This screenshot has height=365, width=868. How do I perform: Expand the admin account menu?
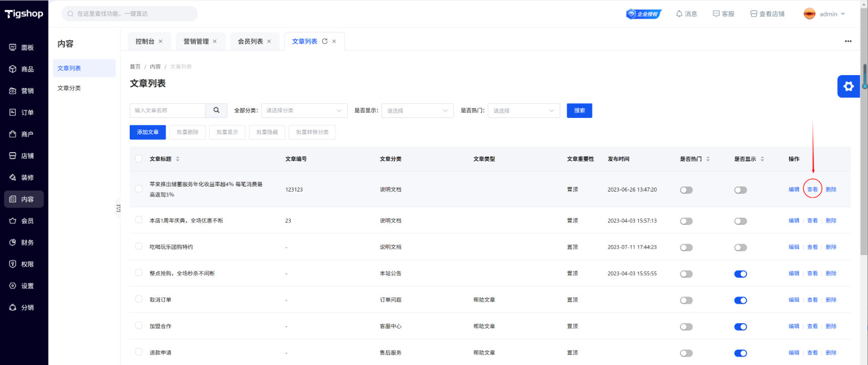tap(843, 14)
